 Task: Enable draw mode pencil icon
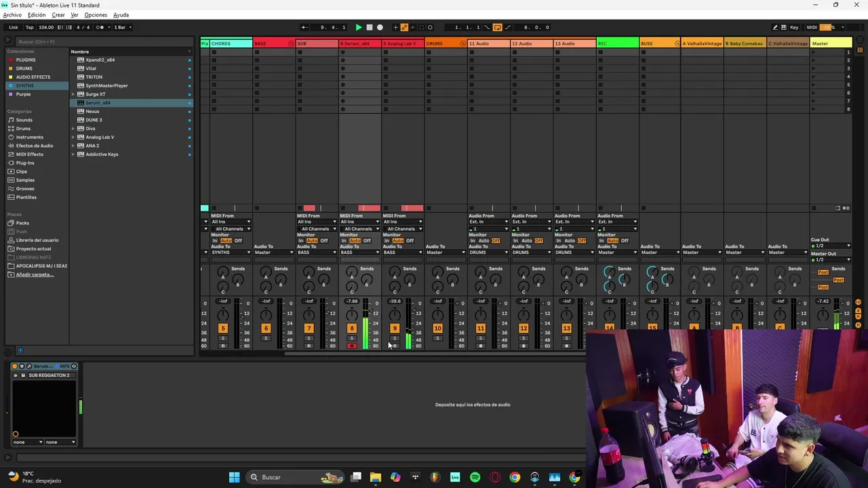(x=775, y=27)
